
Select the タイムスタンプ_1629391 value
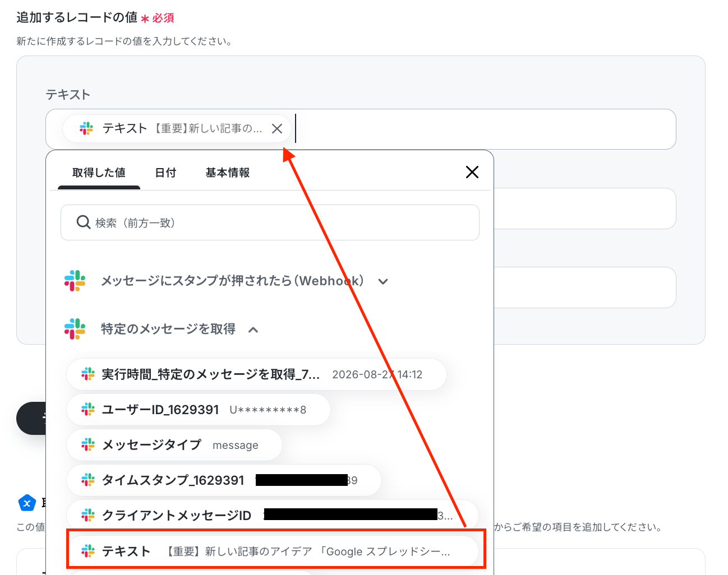(x=224, y=480)
